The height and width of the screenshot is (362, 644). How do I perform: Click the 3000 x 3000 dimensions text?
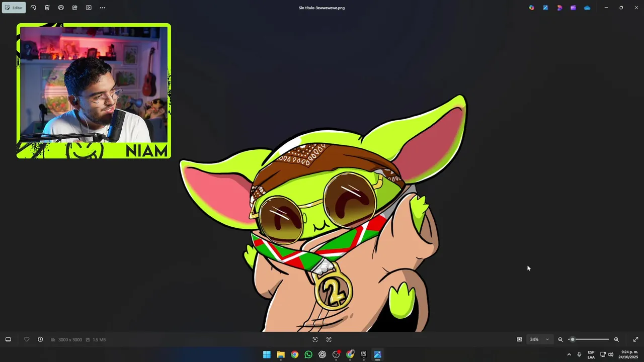click(70, 340)
